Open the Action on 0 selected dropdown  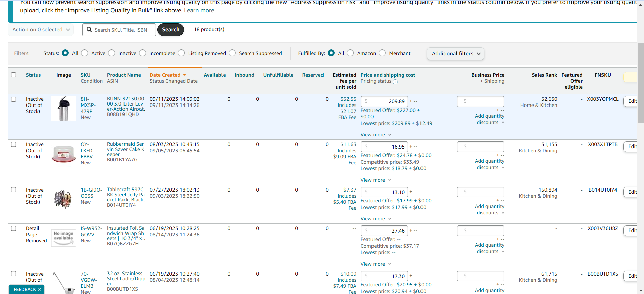point(41,30)
